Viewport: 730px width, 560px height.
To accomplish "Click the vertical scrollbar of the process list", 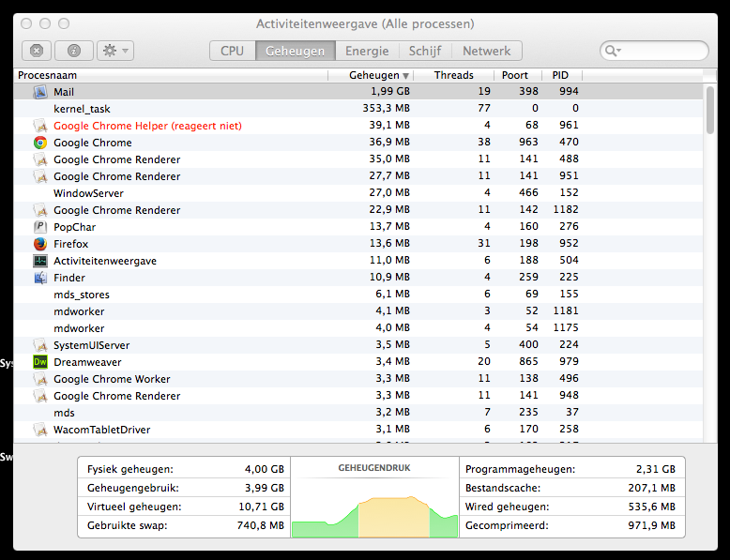I will 709,110.
